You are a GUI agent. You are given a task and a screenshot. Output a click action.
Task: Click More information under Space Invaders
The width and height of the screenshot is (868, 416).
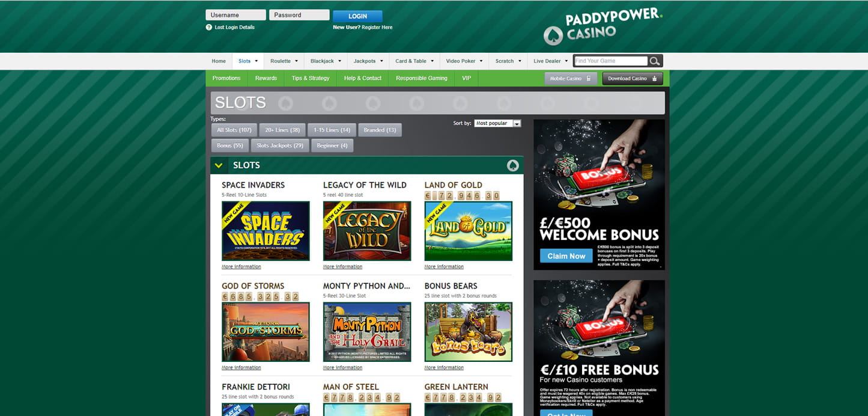coord(241,267)
